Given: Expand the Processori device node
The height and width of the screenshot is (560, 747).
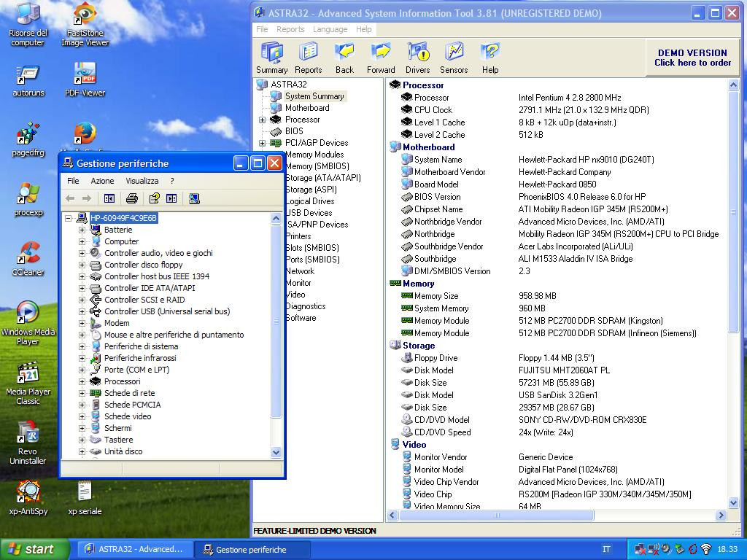Looking at the screenshot, I should (x=82, y=381).
